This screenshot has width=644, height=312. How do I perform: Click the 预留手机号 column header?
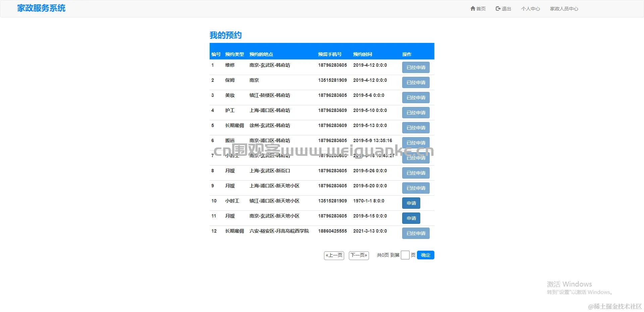pyautogui.click(x=330, y=54)
